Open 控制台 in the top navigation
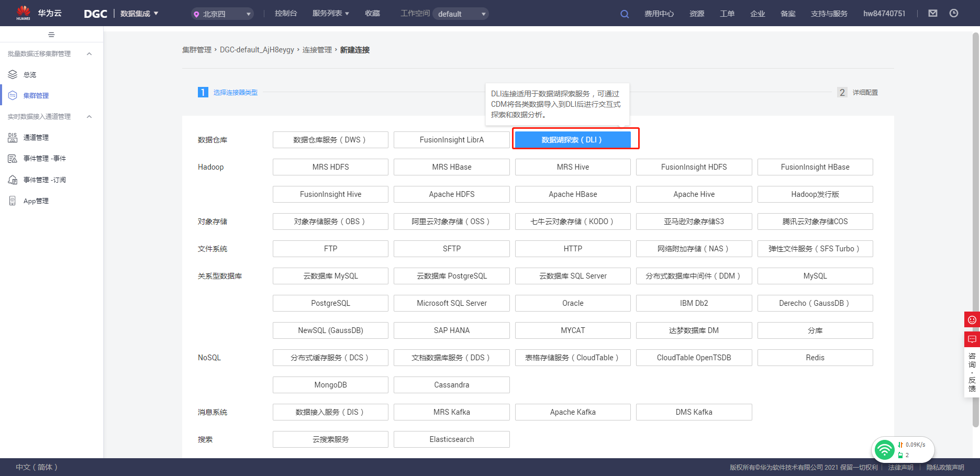The height and width of the screenshot is (476, 980). pos(286,14)
